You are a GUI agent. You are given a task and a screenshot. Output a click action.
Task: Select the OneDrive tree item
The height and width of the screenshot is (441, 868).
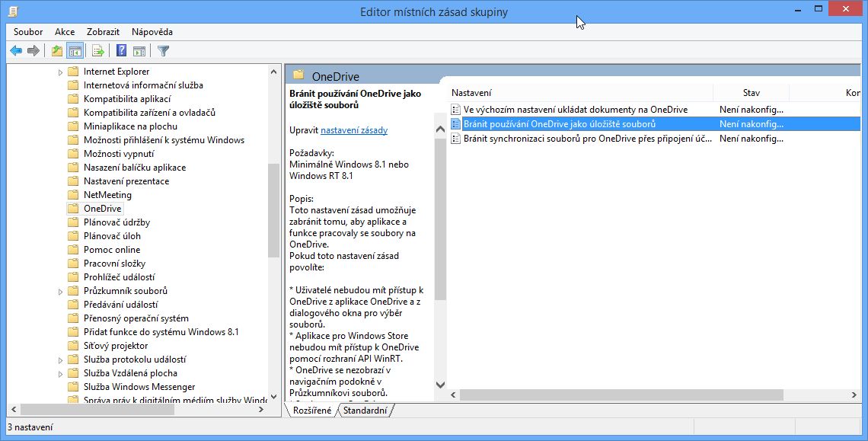tap(103, 209)
